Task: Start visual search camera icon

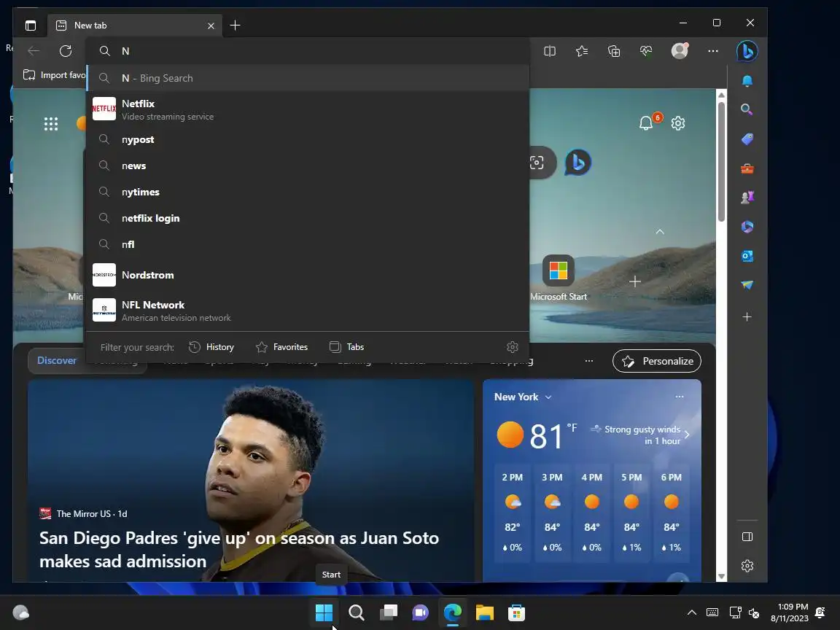Action: [536, 163]
